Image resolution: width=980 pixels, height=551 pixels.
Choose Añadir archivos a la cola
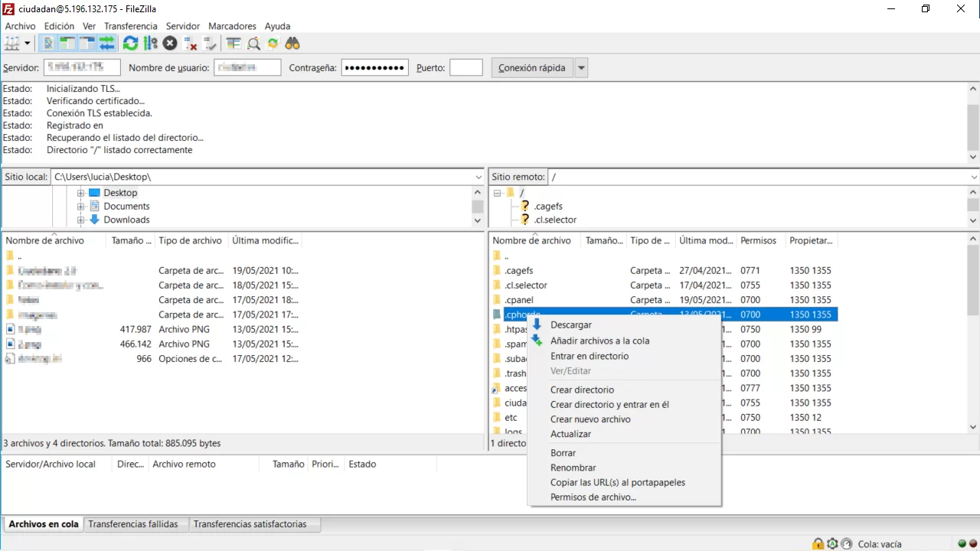click(x=599, y=341)
